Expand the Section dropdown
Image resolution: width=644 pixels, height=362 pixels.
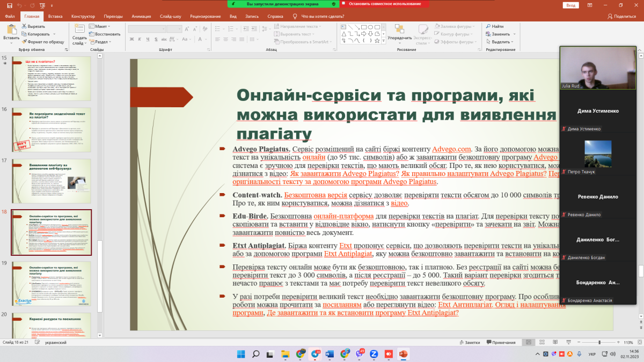[102, 41]
